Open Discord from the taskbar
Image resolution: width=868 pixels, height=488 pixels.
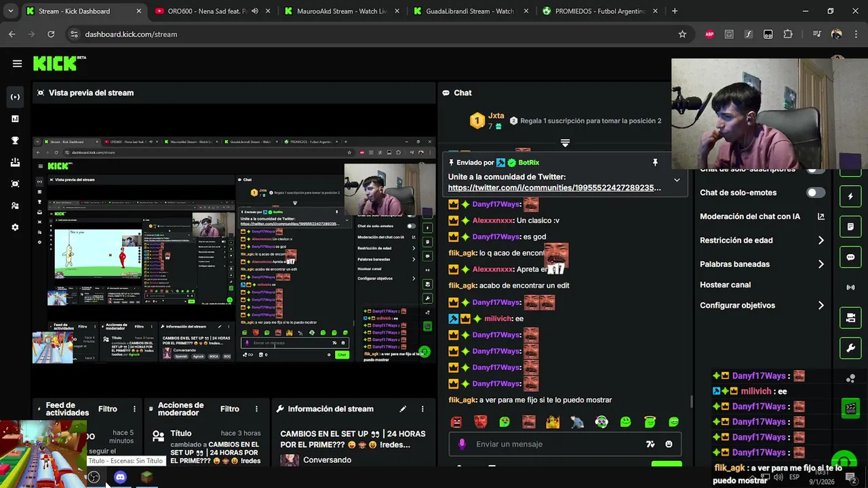[x=120, y=477]
